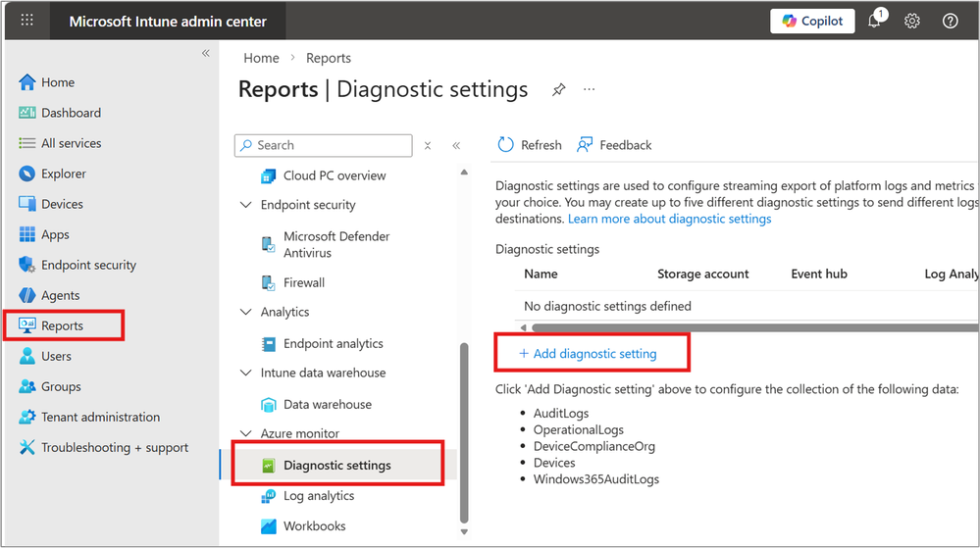Click the Copilot button

tap(812, 21)
